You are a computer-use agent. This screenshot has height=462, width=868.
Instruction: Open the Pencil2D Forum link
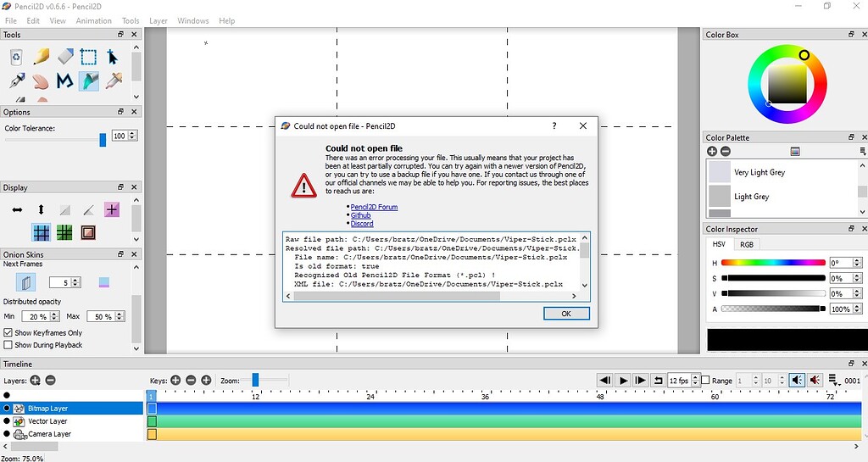click(x=374, y=207)
